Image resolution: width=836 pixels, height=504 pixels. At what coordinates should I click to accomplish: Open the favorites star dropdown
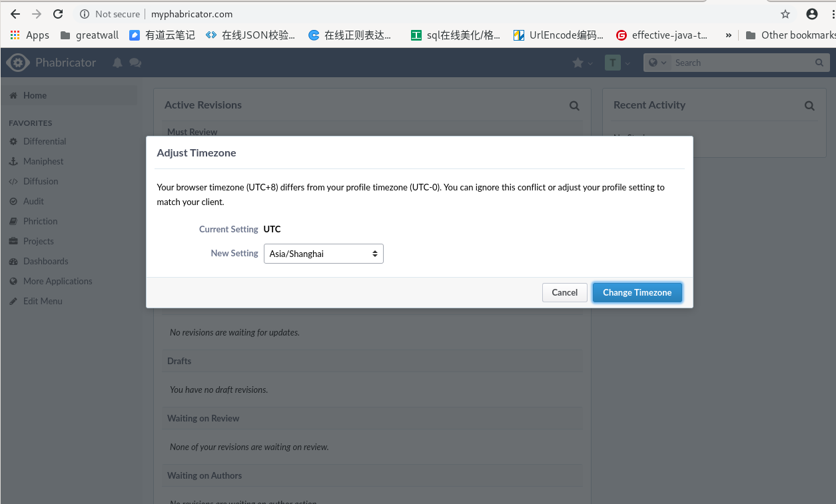582,62
